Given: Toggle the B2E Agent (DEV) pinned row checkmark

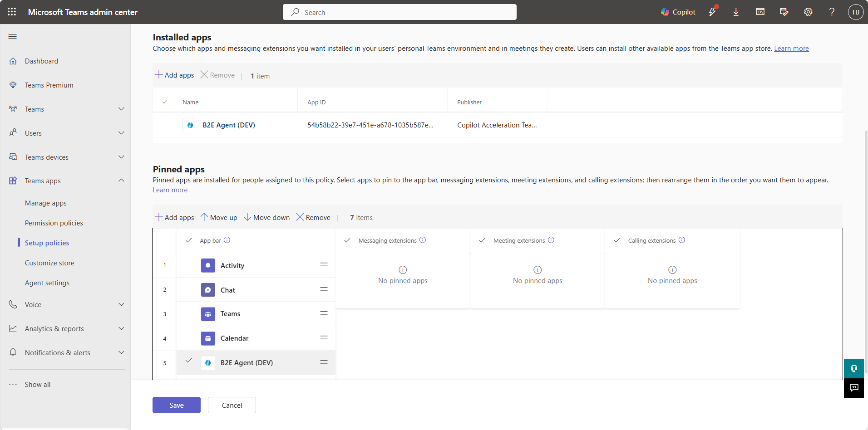Looking at the screenshot, I should 189,361.
